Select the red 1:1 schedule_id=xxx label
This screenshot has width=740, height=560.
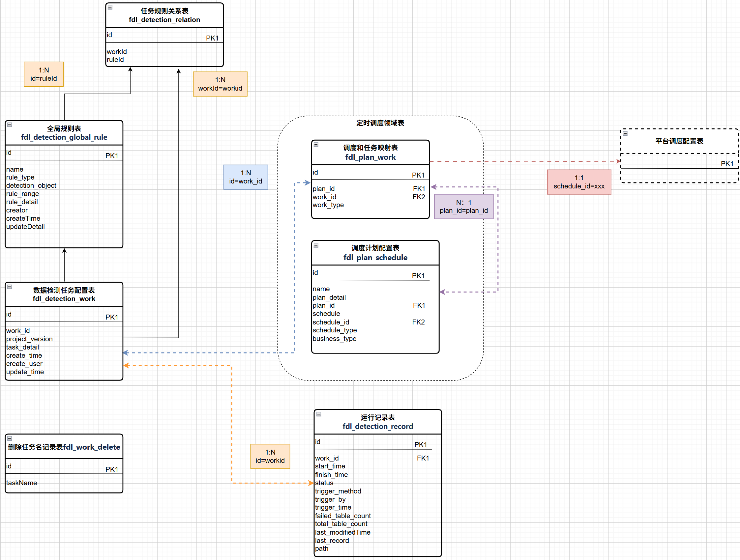[579, 182]
